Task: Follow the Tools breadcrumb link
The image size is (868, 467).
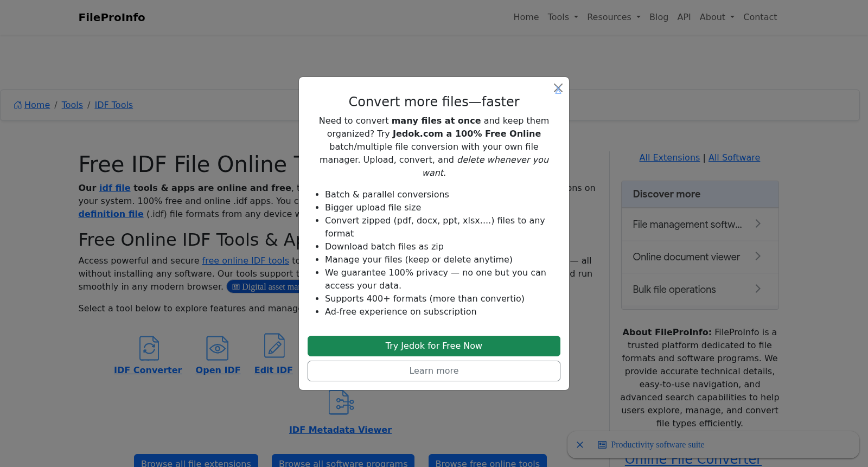Action: (x=72, y=105)
